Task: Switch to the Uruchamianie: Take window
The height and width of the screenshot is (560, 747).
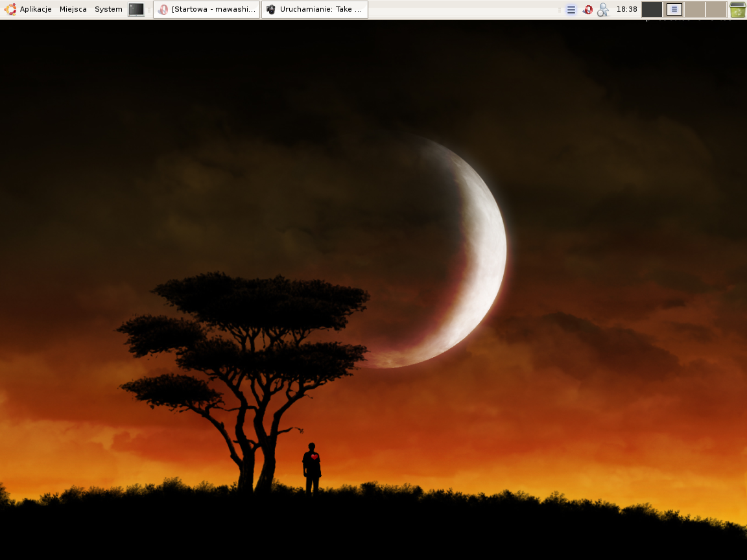Action: 314,10
